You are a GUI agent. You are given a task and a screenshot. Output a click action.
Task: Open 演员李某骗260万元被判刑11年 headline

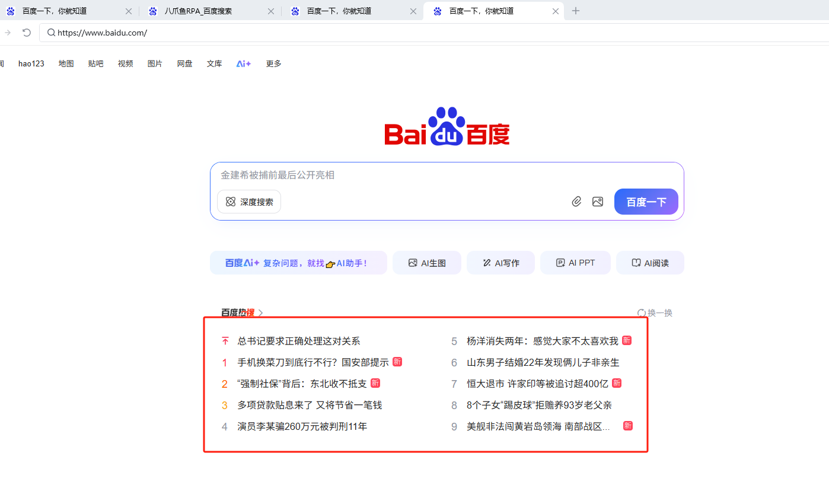tap(302, 426)
